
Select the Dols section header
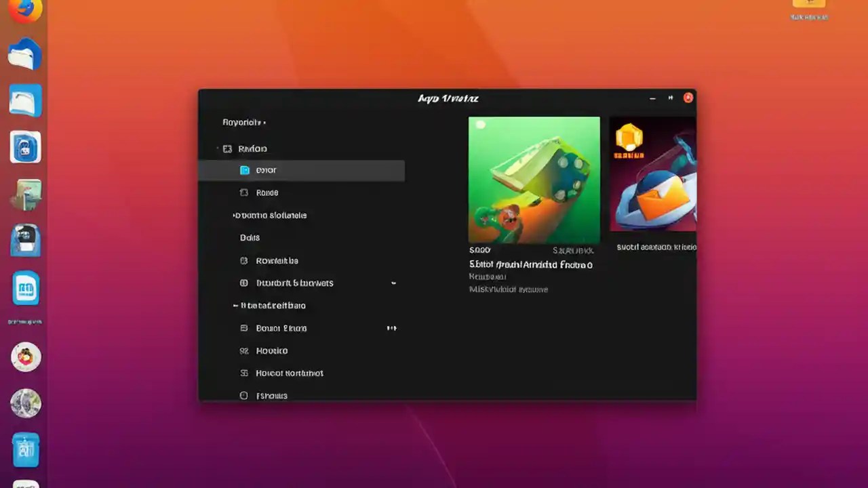point(250,237)
